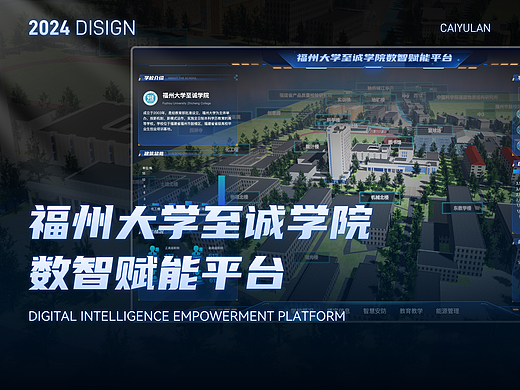Click the college round logo icon
The height and width of the screenshot is (390, 520).
pyautogui.click(x=151, y=98)
